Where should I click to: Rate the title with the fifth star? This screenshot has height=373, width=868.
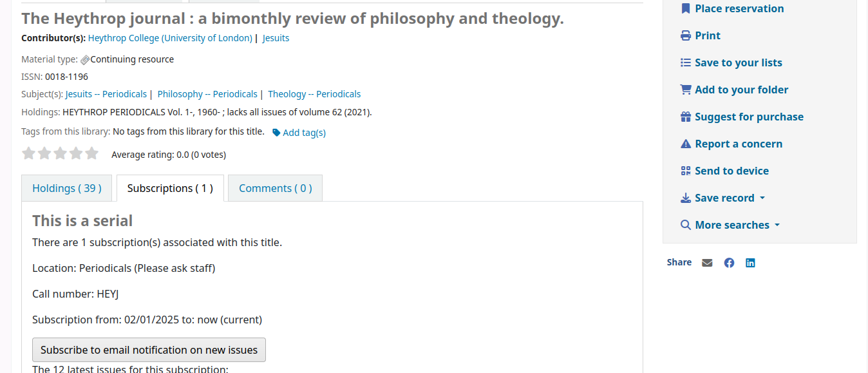click(x=92, y=154)
